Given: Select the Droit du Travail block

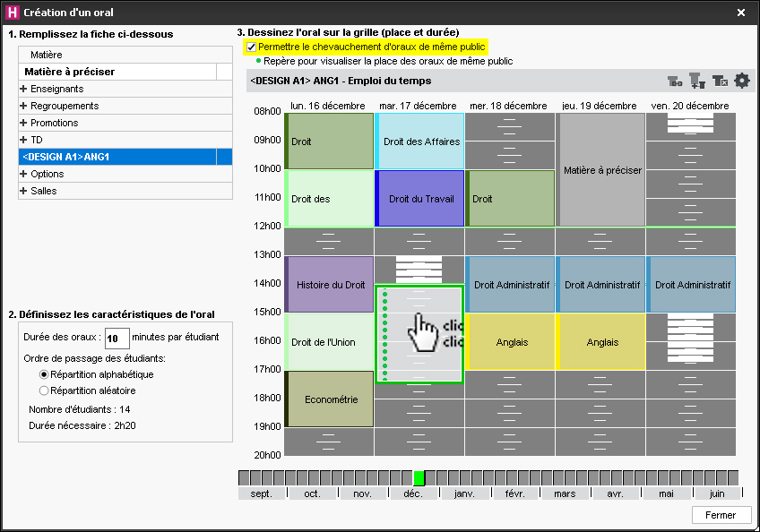Looking at the screenshot, I should click(419, 198).
